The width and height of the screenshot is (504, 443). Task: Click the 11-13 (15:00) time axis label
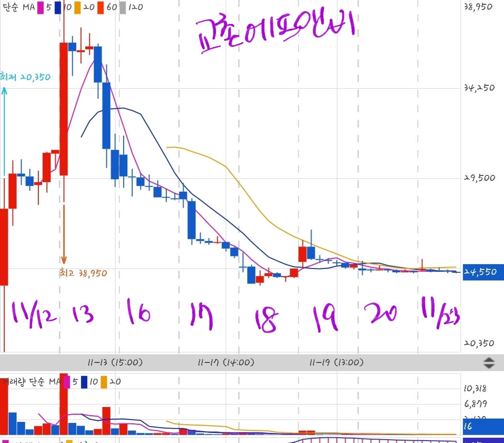tap(115, 362)
